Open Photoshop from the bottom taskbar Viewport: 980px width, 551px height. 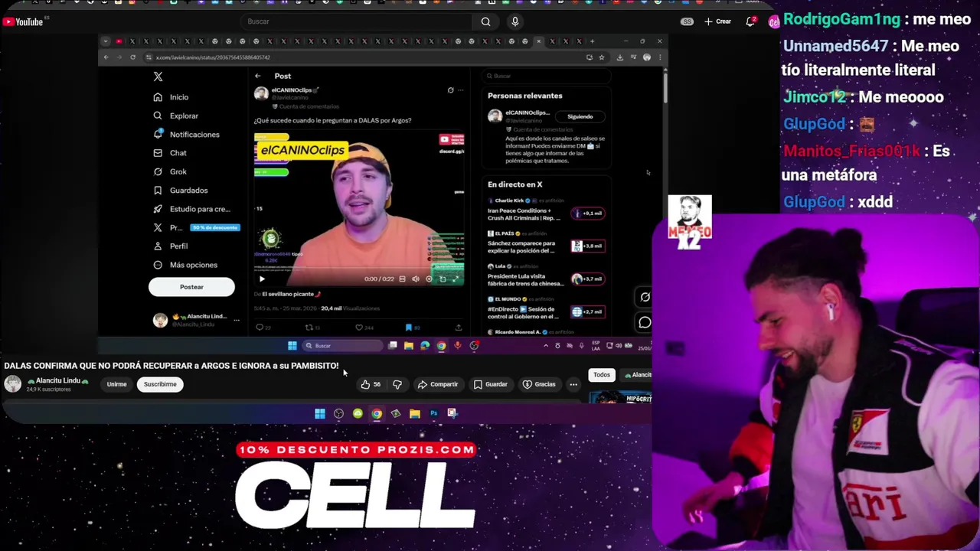pos(433,413)
